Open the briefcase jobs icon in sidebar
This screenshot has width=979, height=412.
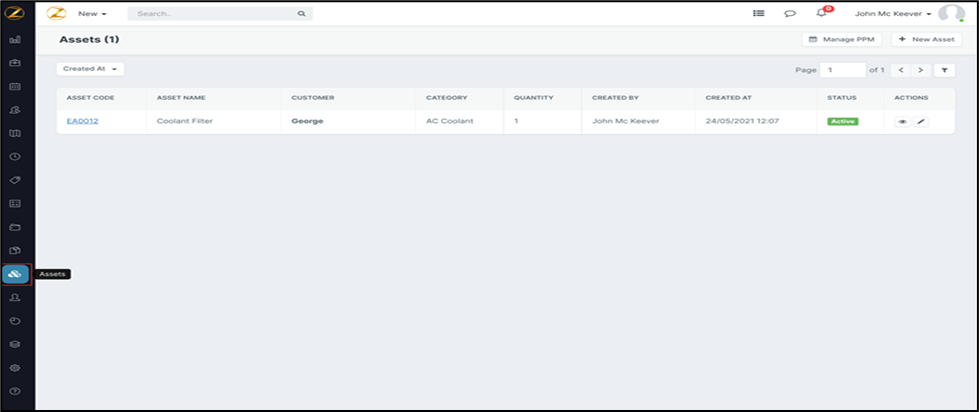pos(16,63)
